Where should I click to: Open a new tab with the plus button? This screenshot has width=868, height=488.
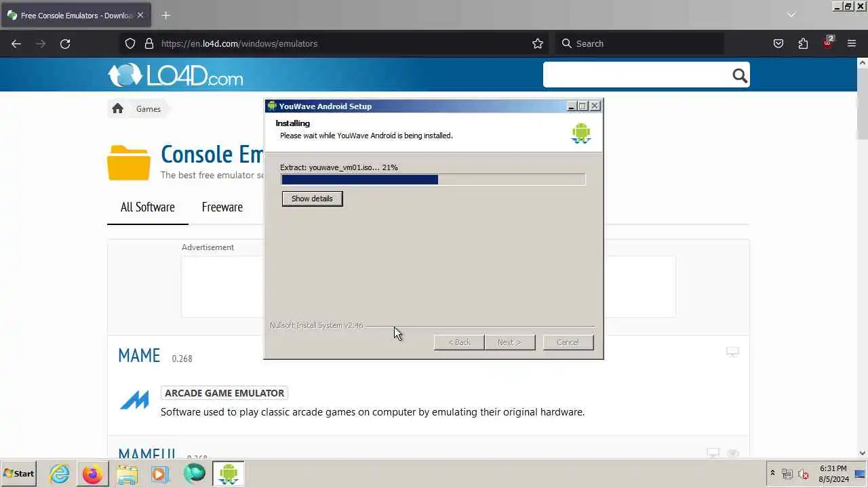pyautogui.click(x=165, y=15)
